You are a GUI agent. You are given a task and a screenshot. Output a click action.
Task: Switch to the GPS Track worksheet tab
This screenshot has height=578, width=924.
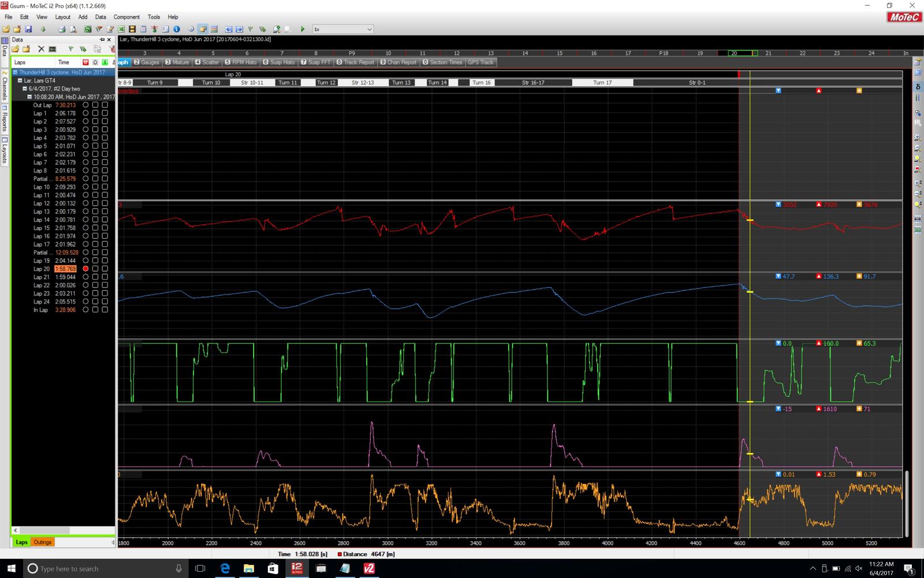480,62
